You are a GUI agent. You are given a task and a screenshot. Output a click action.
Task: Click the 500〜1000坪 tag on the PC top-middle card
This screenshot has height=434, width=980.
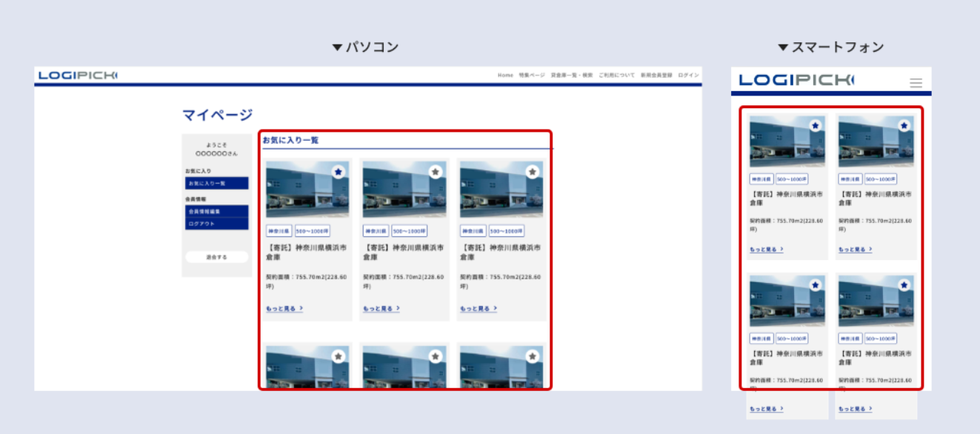[x=410, y=231]
